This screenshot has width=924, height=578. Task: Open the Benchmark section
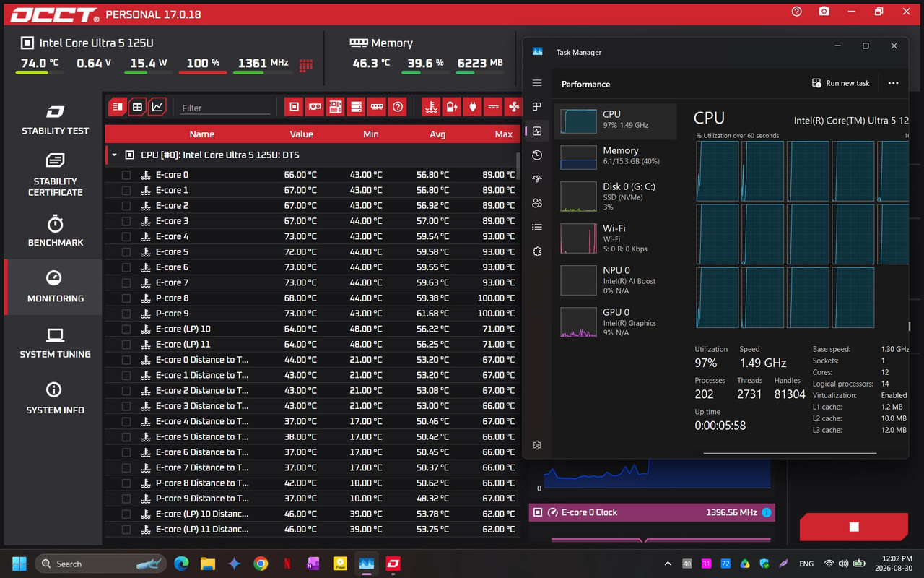point(56,231)
